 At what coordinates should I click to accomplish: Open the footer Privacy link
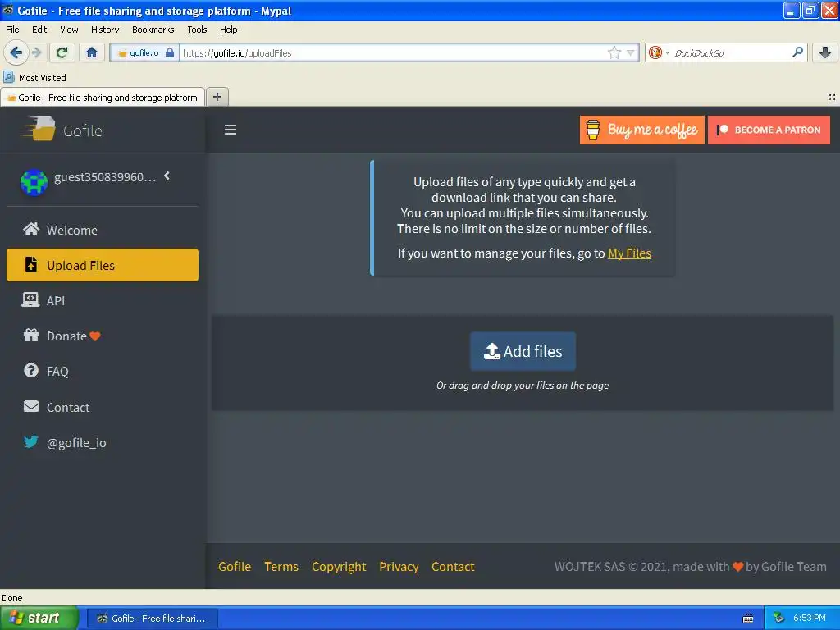pos(399,566)
